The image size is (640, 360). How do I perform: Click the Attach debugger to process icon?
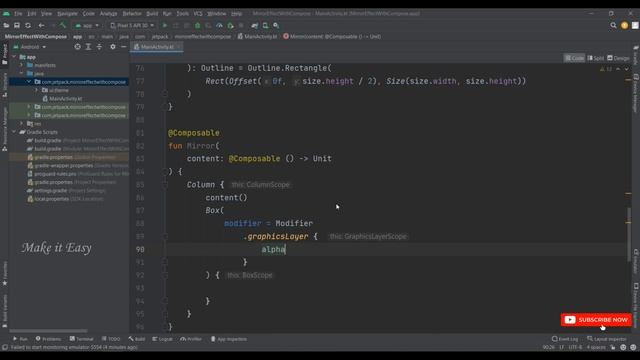pyautogui.click(x=230, y=25)
